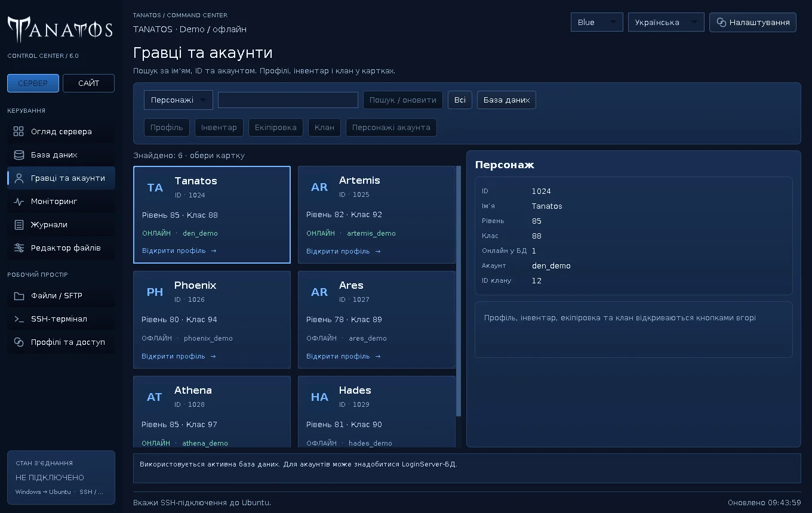812x513 pixels.
Task: Click the Налаштування settings button
Action: (753, 22)
